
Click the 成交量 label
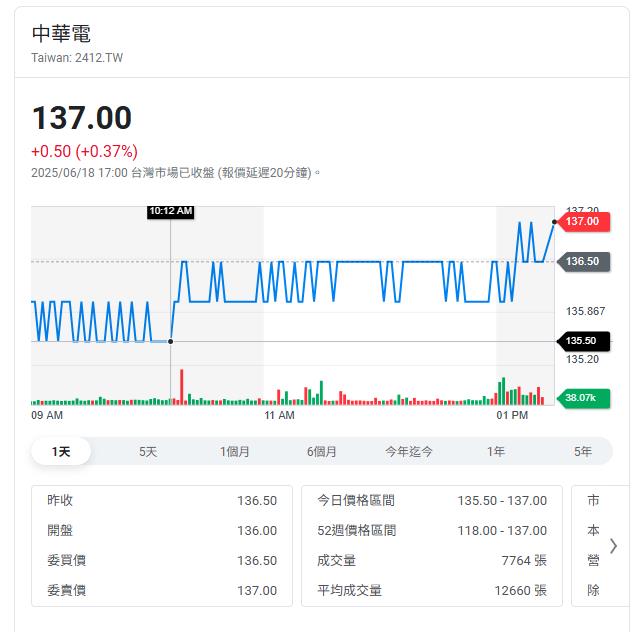tap(336, 560)
